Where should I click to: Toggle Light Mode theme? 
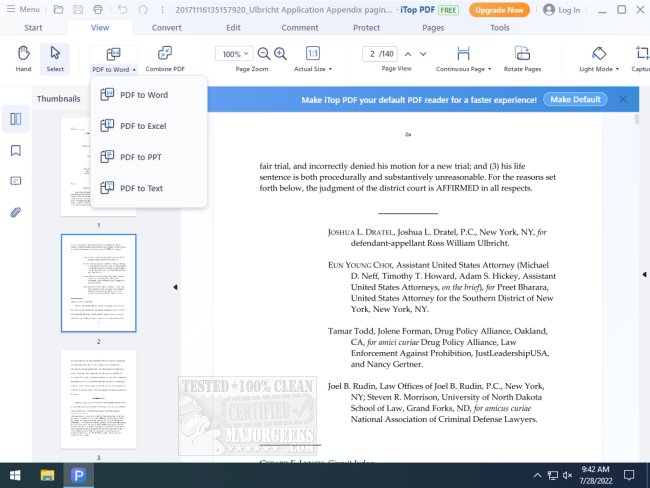[x=598, y=53]
